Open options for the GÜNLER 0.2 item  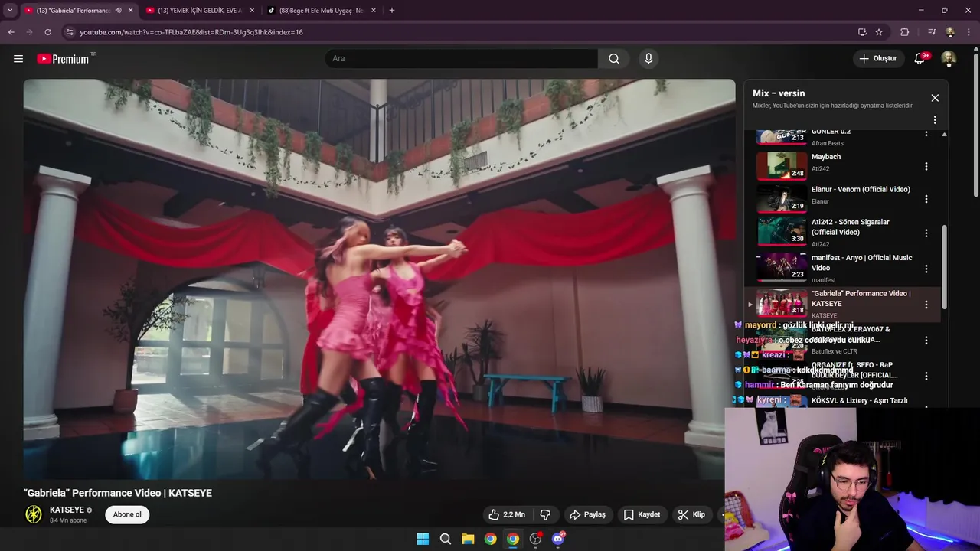click(x=926, y=134)
